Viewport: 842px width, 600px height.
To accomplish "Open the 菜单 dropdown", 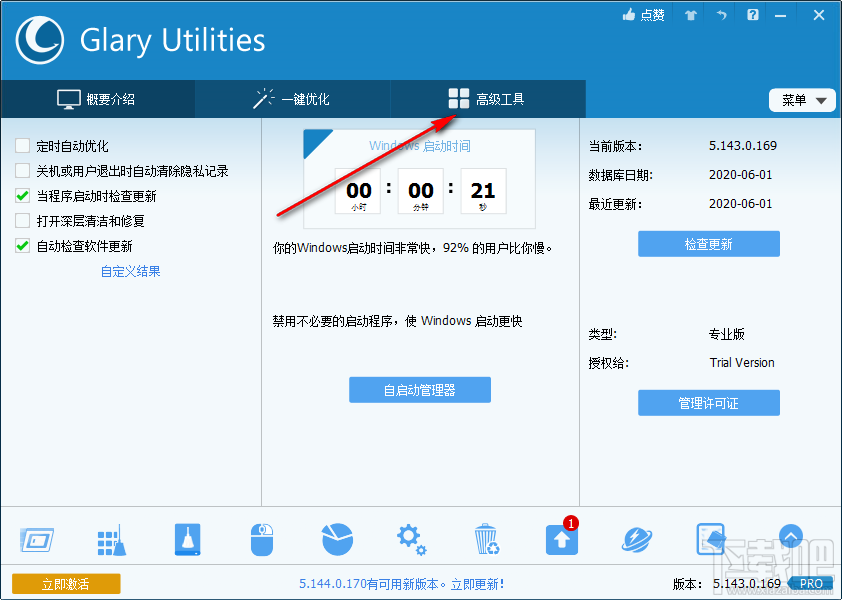I will coord(802,100).
